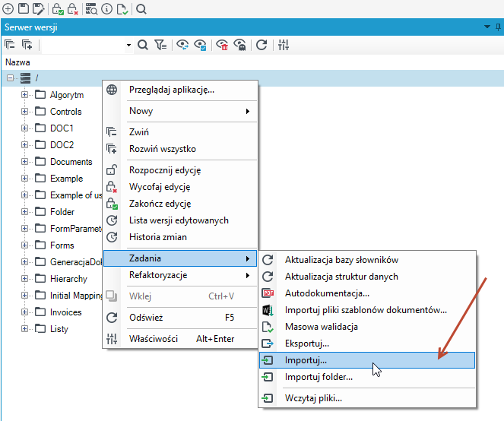Click the collapse all icon in the panel toolbar
This screenshot has width=504, height=421.
pyautogui.click(x=10, y=45)
